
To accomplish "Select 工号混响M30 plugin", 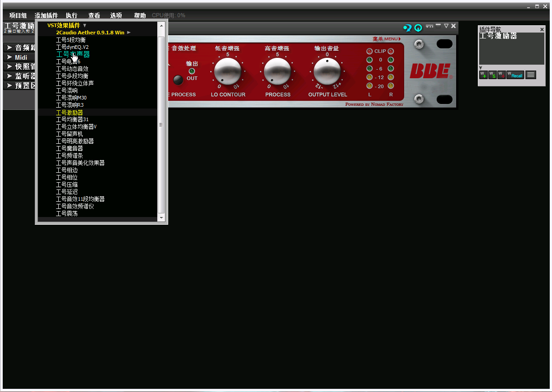I will [71, 98].
